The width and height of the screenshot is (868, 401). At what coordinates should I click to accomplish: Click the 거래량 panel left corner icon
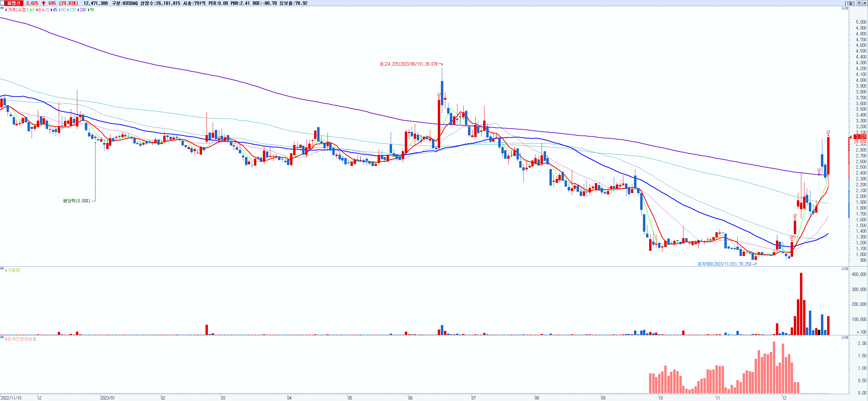tap(2, 268)
